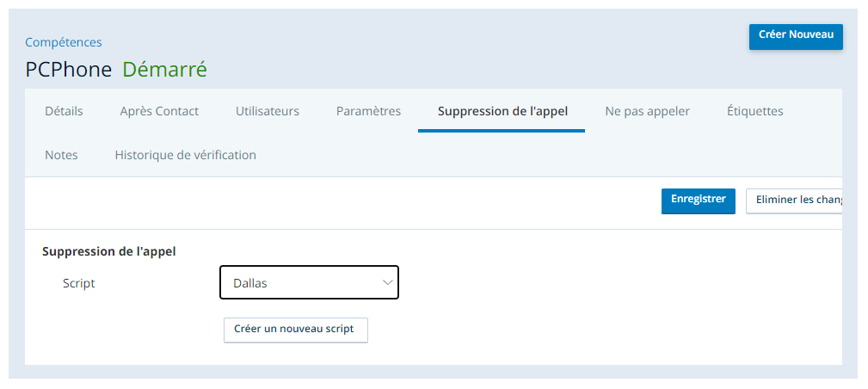Select the Paramètres tab
The width and height of the screenshot is (868, 389).
pyautogui.click(x=368, y=111)
